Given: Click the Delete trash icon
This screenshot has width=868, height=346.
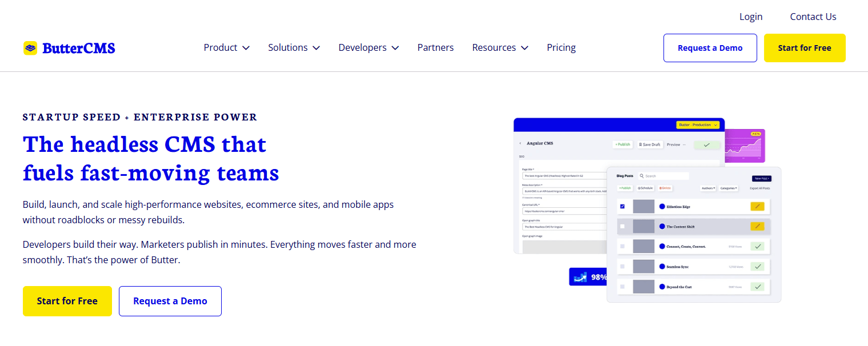Looking at the screenshot, I should click(x=661, y=188).
